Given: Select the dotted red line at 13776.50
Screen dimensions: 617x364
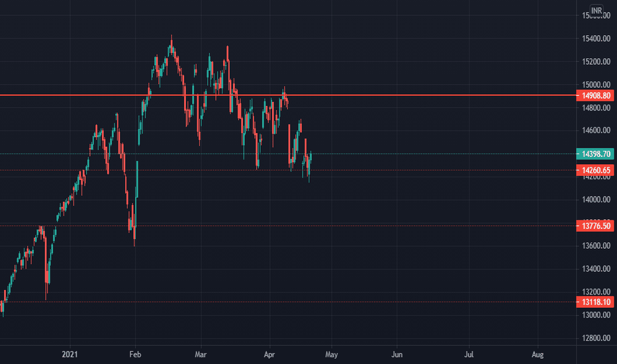Looking at the screenshot, I should [288, 226].
